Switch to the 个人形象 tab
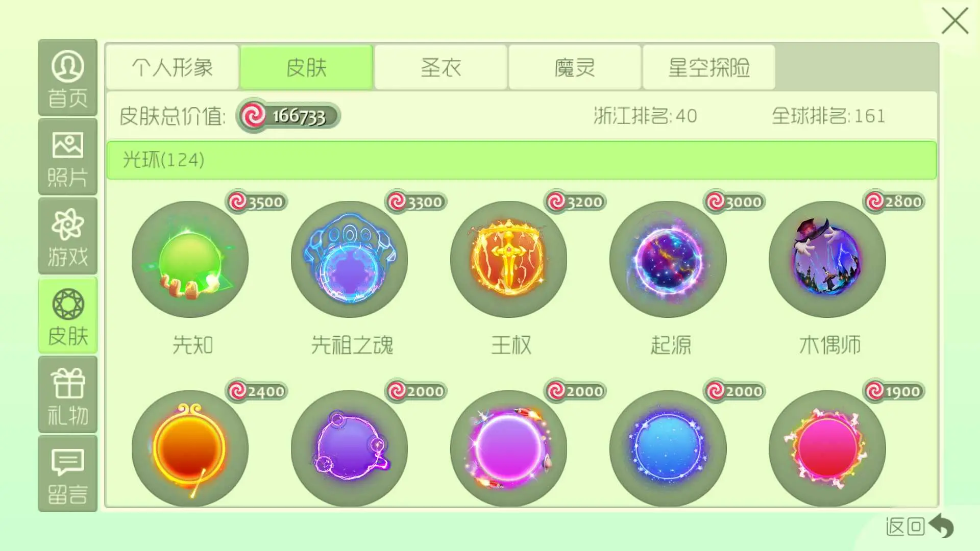980x551 pixels. [x=173, y=67]
